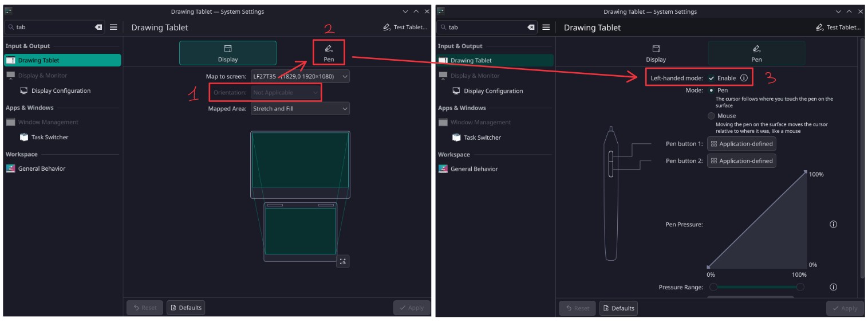Open Pen button 1 Application-defined selector
This screenshot has width=868, height=322.
pyautogui.click(x=741, y=144)
